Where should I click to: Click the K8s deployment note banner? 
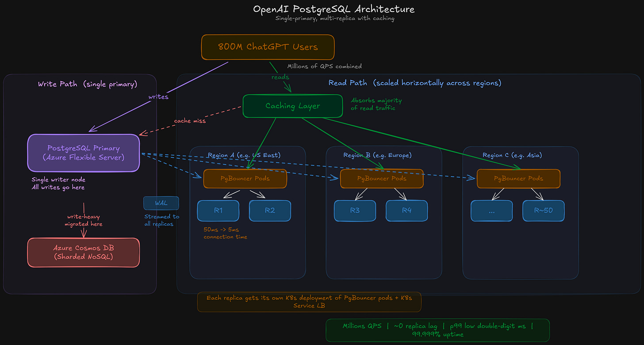coord(309,302)
